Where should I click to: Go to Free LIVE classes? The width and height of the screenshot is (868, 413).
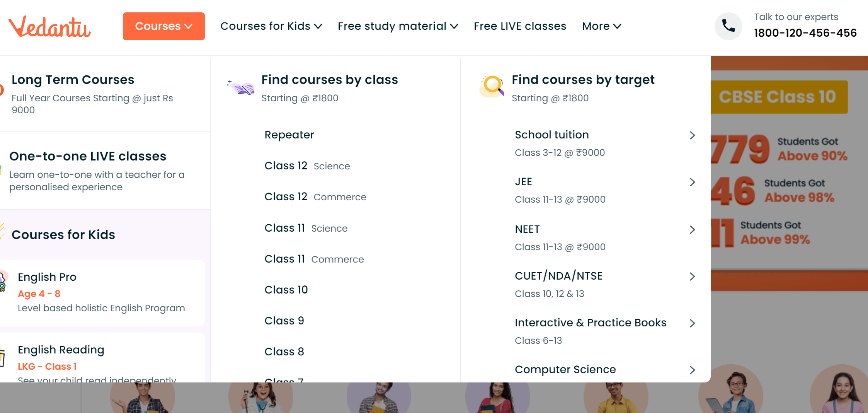coord(520,26)
